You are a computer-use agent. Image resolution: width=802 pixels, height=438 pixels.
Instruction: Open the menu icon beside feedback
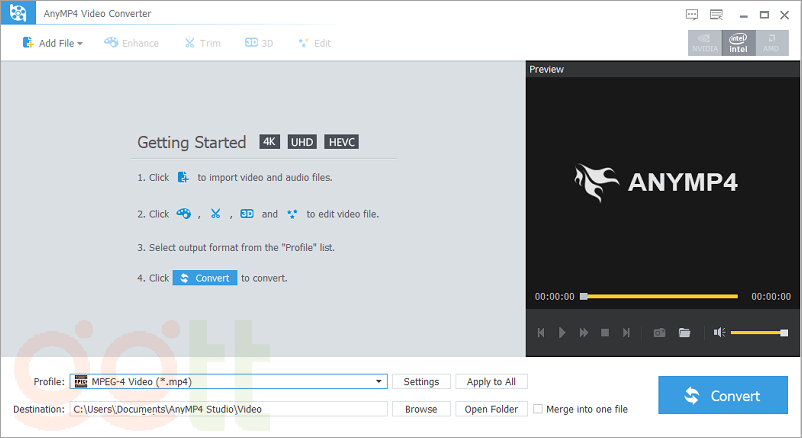click(715, 14)
